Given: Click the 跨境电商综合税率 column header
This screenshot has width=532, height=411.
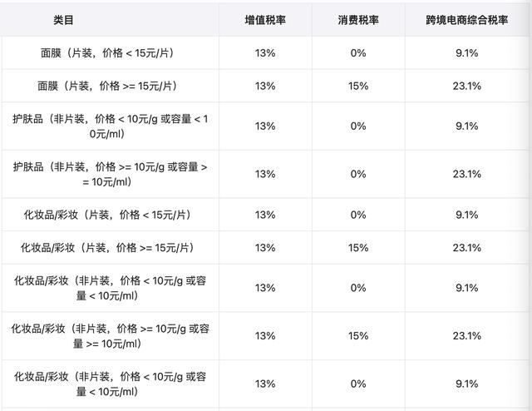Looking at the screenshot, I should pyautogui.click(x=467, y=19).
